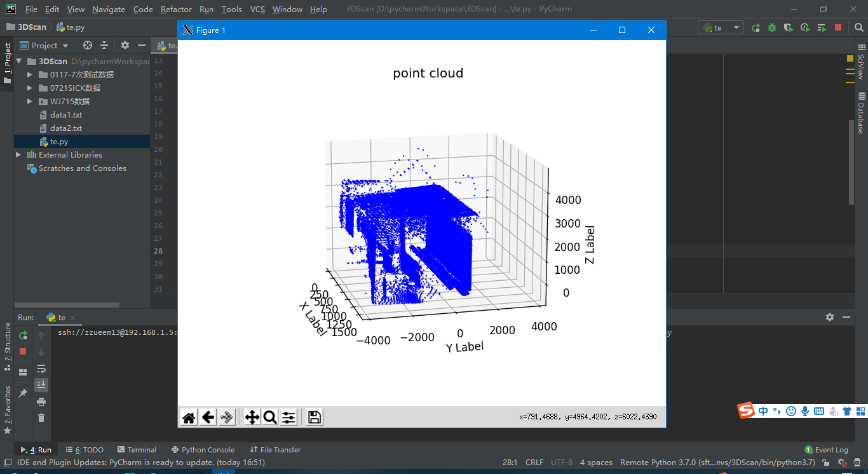Open the run configuration dropdown 'te'

coord(721,27)
